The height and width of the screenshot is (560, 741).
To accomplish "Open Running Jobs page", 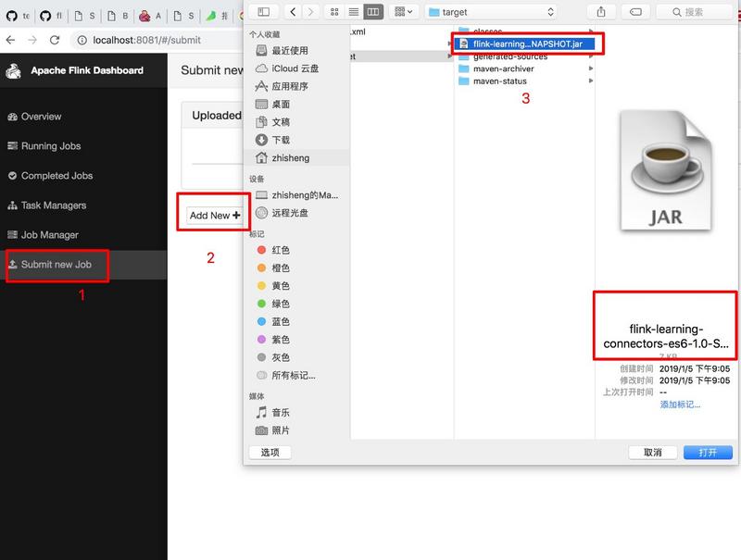I will point(44,146).
